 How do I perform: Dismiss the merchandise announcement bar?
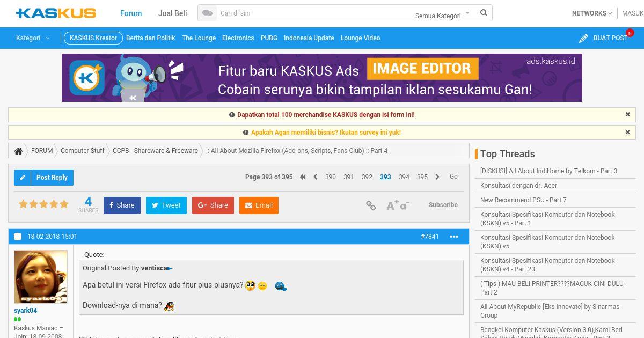point(627,114)
